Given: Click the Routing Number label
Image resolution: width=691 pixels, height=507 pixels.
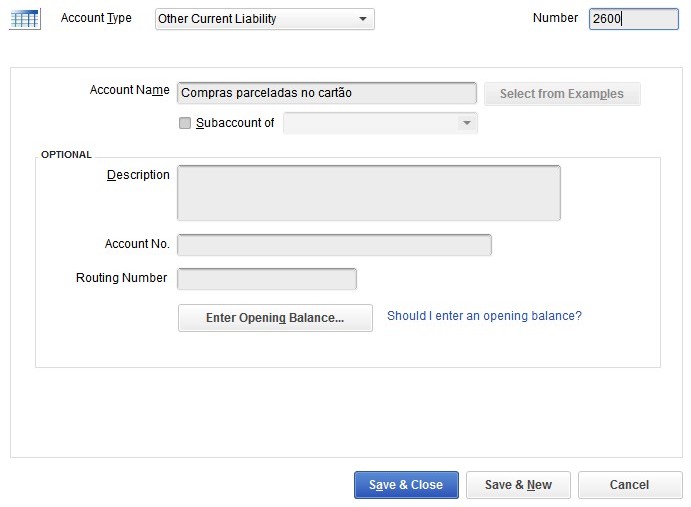Looking at the screenshot, I should coord(122,278).
